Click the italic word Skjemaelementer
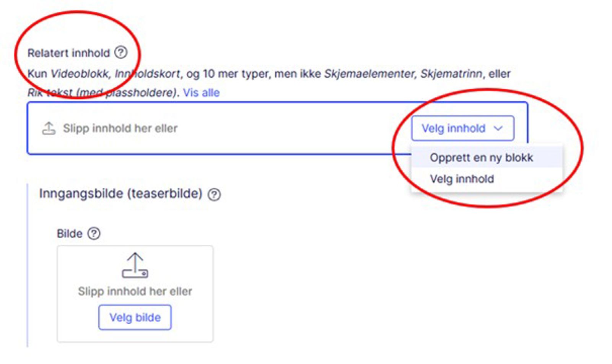Screen dimensions: 612x364 (369, 73)
